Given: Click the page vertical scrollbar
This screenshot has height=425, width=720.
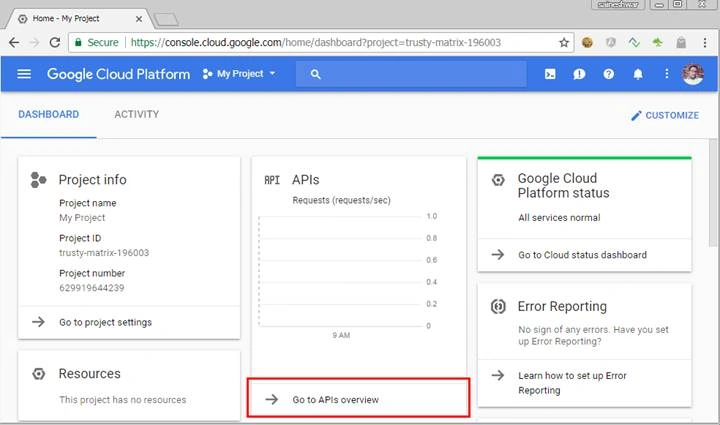Looking at the screenshot, I should [713, 193].
